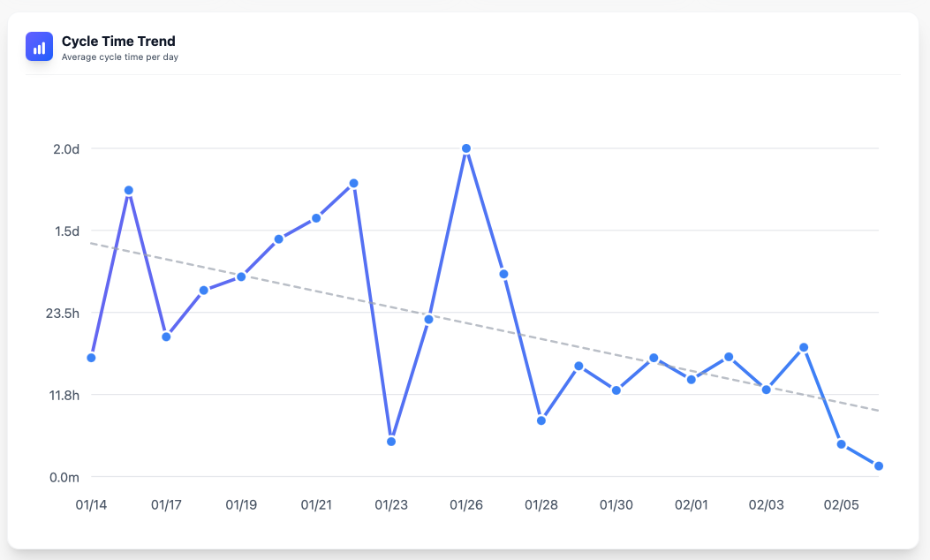Select the data point at 02/01
This screenshot has width=930, height=560.
point(692,379)
